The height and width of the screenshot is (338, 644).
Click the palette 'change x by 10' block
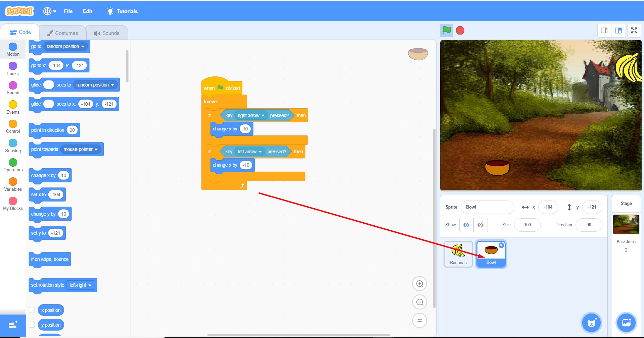point(50,175)
